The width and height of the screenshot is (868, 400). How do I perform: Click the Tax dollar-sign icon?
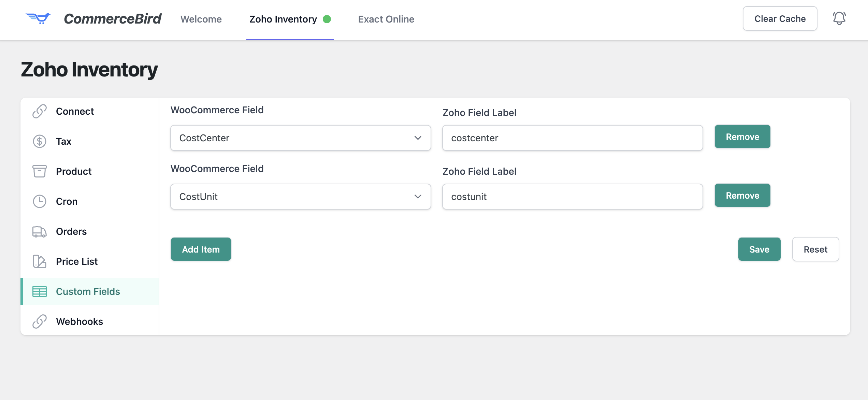point(40,141)
